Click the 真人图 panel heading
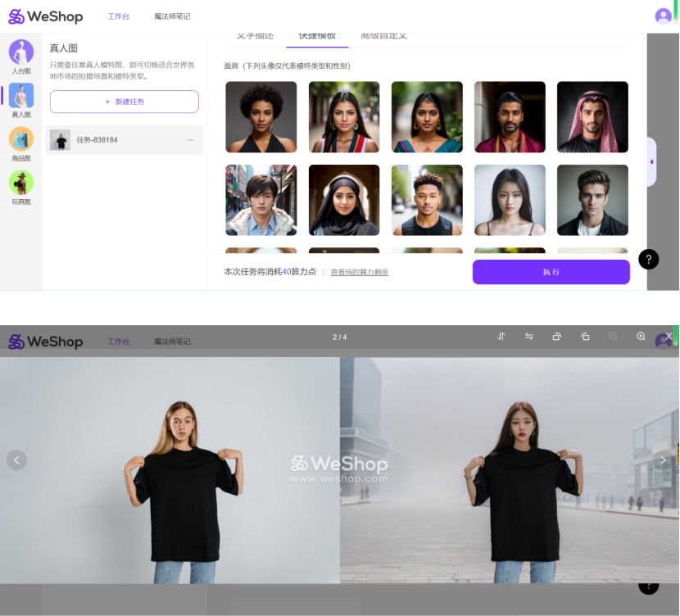Screen dimensions: 680x616 pyautogui.click(x=63, y=48)
